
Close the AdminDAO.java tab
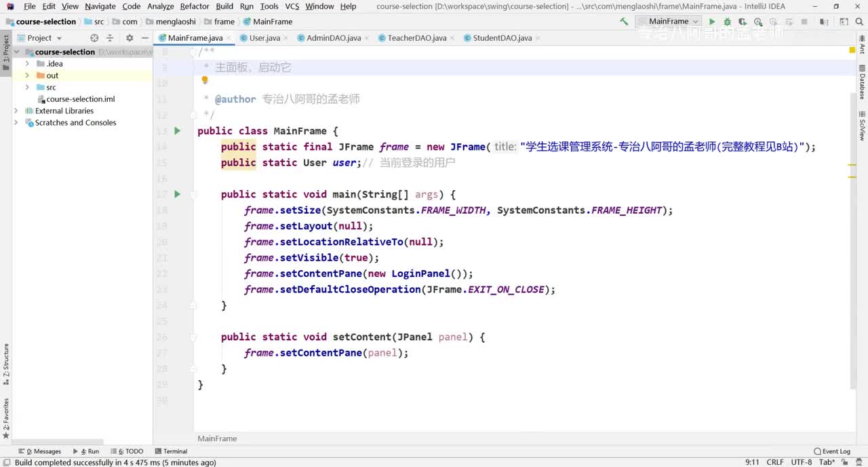pos(368,38)
